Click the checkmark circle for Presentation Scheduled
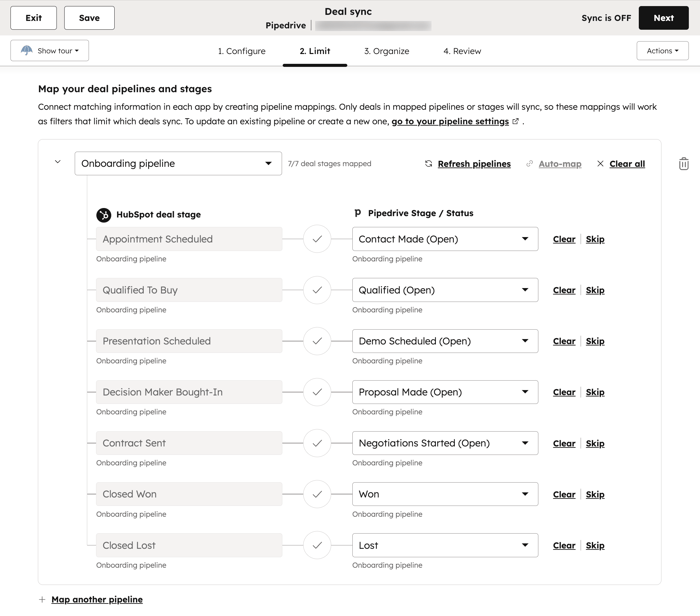 317,341
